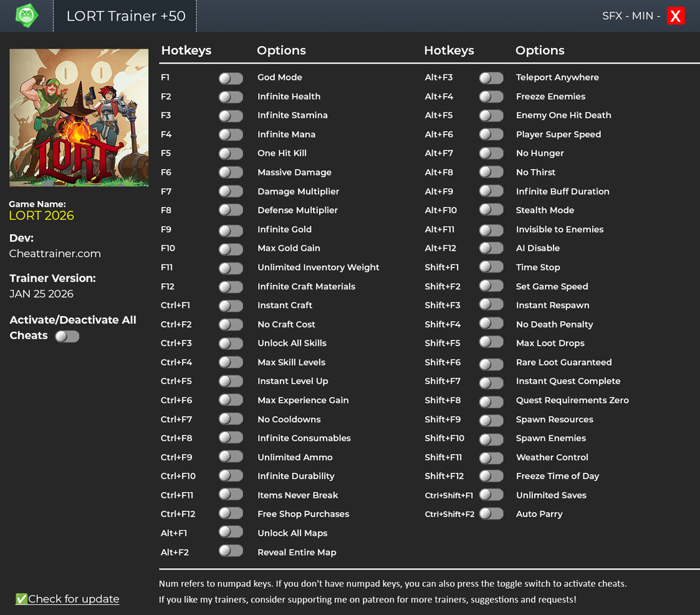Toggle Unlock All Skills cheat
700x615 pixels.
(x=231, y=344)
